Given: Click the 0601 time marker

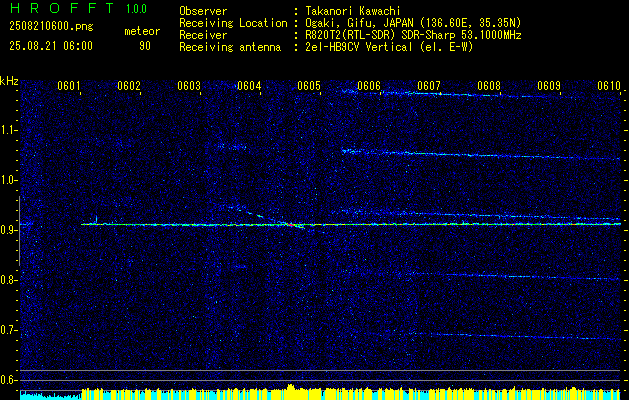Looking at the screenshot, I should coord(69,85).
